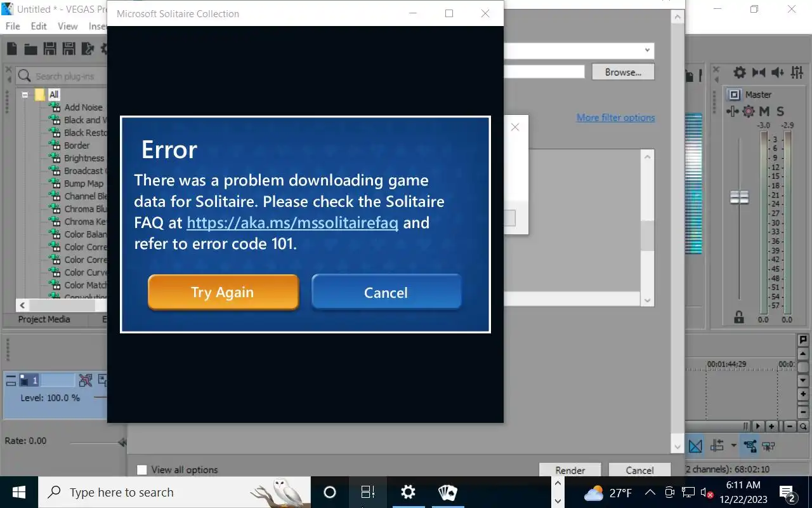
Task: Open Master automation settings gear icon
Action: [749, 112]
